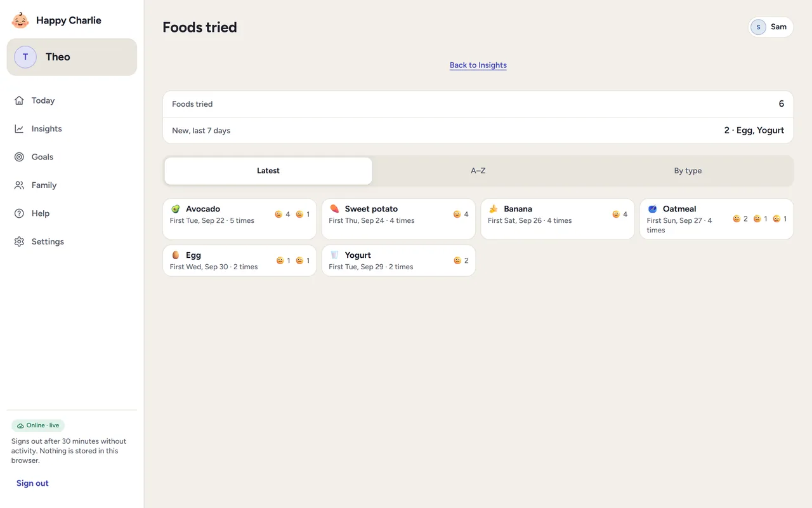Screen dimensions: 812x508
Task: Sort foods with the A–Z tab
Action: tap(478, 171)
